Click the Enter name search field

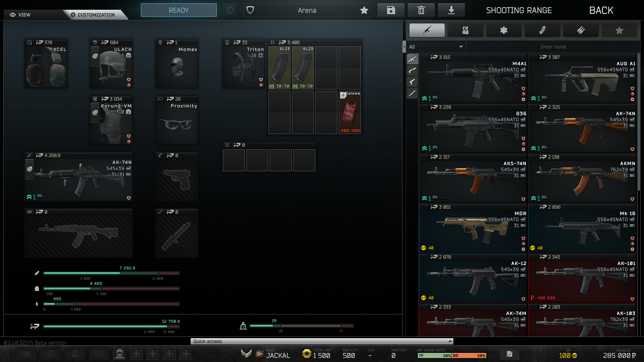pyautogui.click(x=553, y=47)
